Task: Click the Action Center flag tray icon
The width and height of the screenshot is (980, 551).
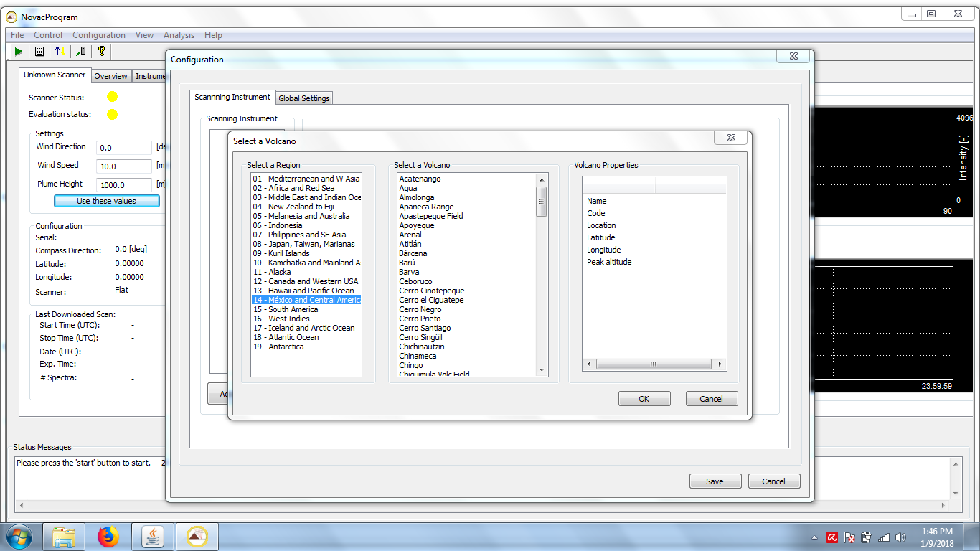Action: (x=849, y=537)
